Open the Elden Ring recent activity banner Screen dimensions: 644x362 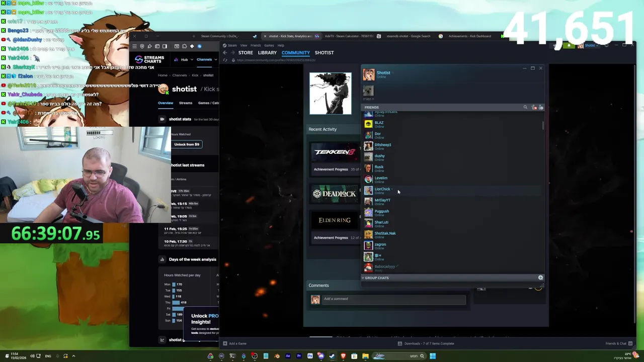335,220
